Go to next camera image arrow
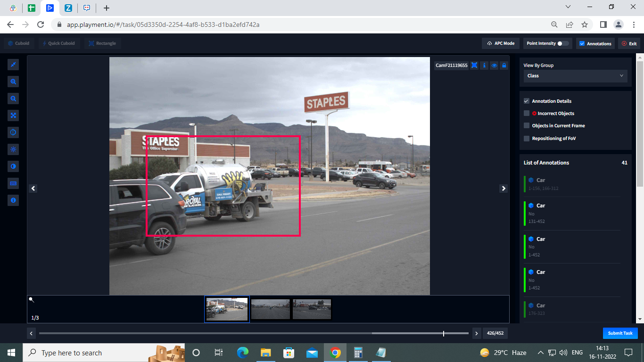 504,188
